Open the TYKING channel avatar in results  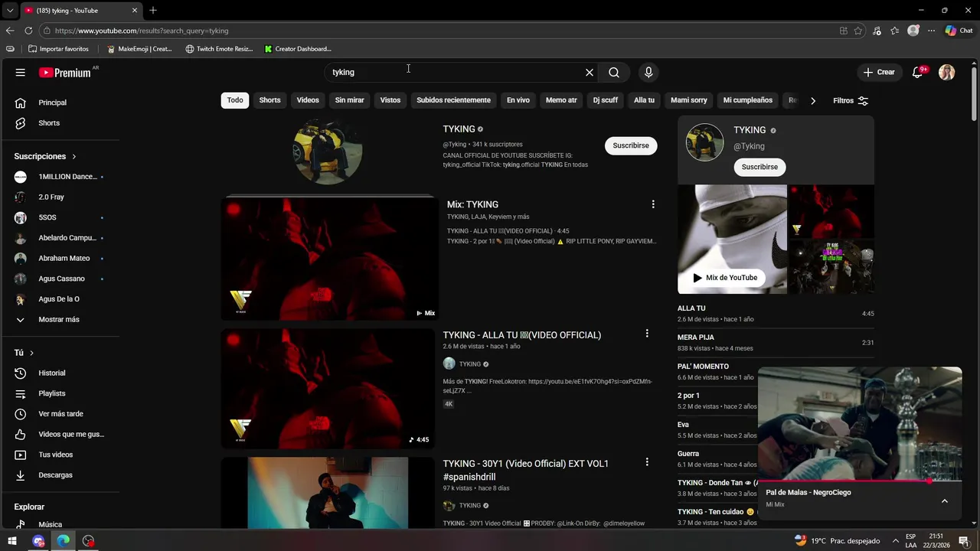click(x=328, y=151)
